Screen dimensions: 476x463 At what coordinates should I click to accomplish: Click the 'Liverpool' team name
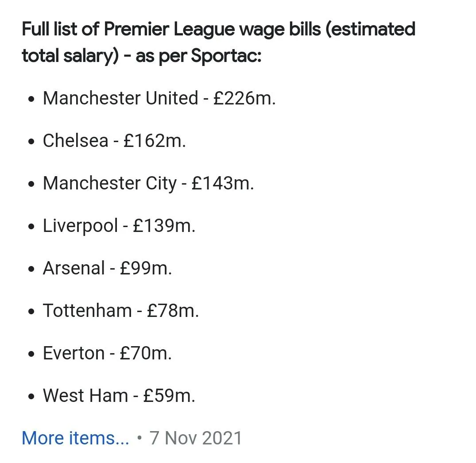(x=80, y=226)
